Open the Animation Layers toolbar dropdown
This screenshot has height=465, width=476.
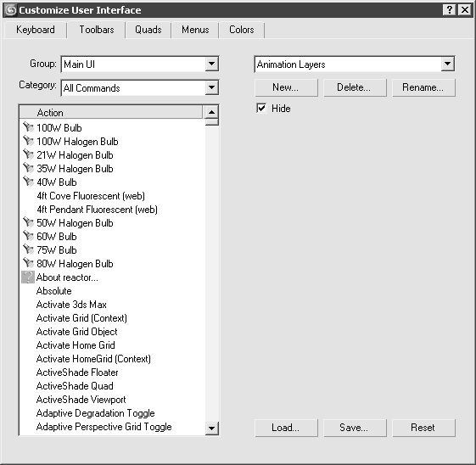pos(447,64)
